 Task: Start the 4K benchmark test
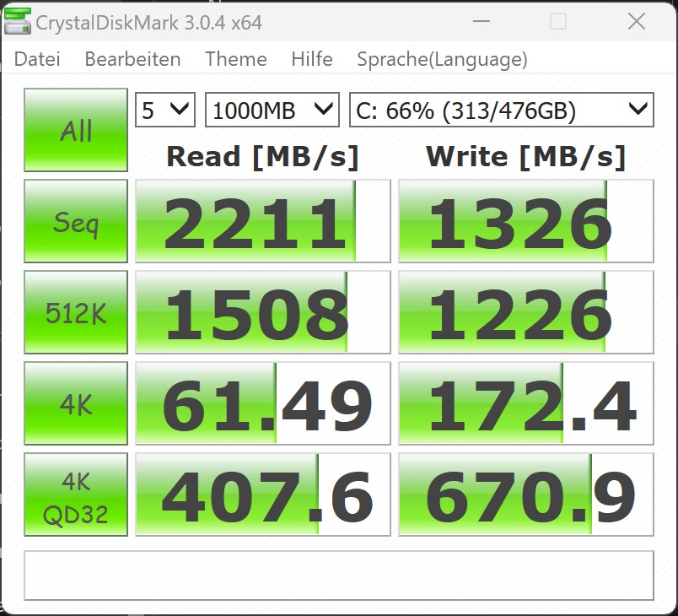pyautogui.click(x=76, y=403)
